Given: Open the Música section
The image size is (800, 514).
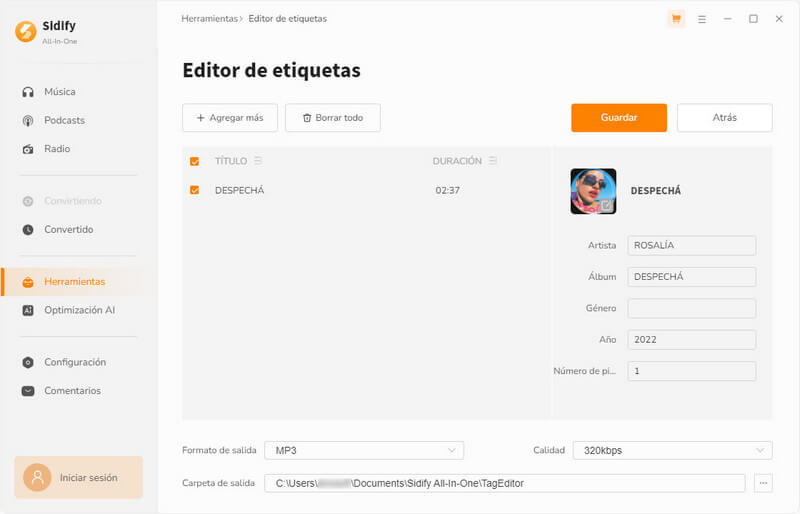Looking at the screenshot, I should 60,92.
